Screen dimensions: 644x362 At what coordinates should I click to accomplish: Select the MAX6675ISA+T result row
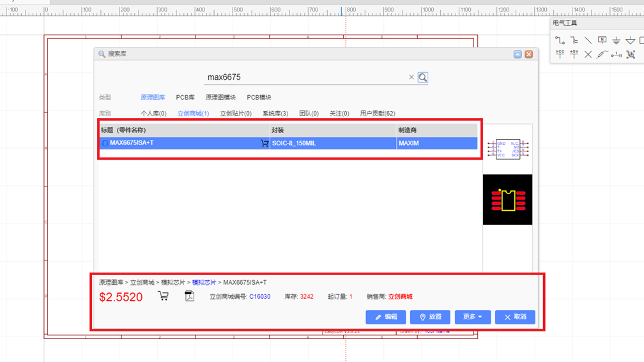click(x=288, y=143)
